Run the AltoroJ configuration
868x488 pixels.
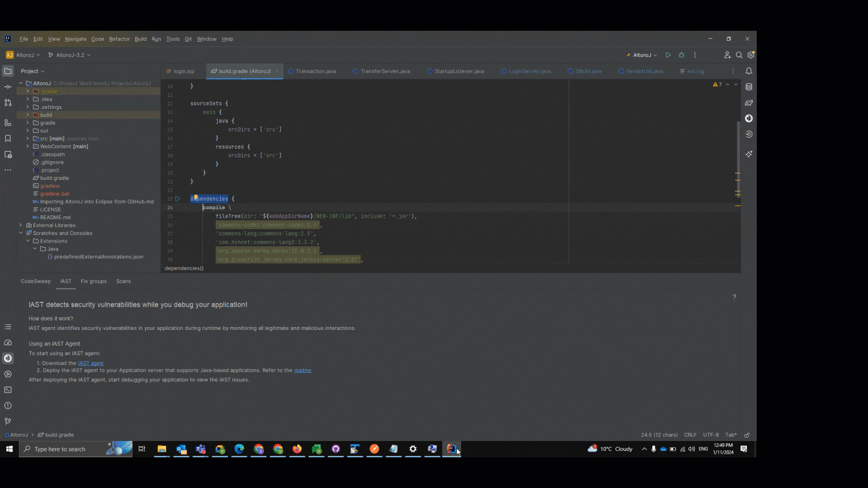pos(668,55)
